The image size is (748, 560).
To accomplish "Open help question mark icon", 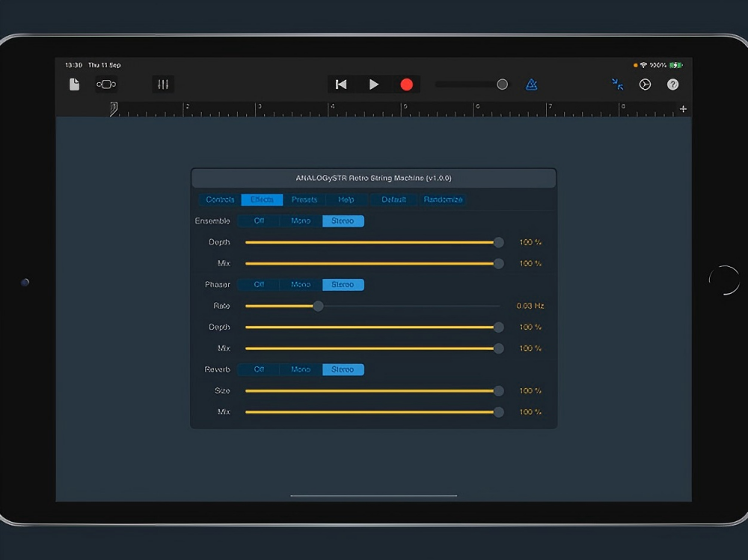I will tap(672, 84).
